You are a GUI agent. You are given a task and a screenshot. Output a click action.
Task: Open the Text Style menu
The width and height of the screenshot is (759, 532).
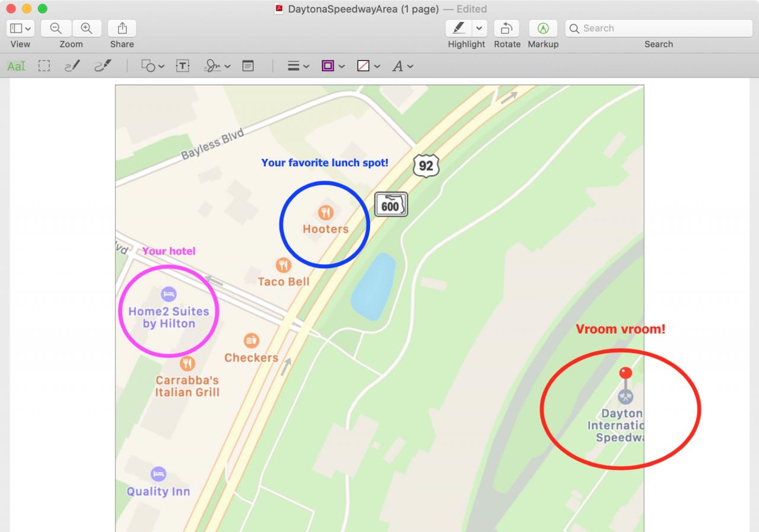tap(403, 66)
